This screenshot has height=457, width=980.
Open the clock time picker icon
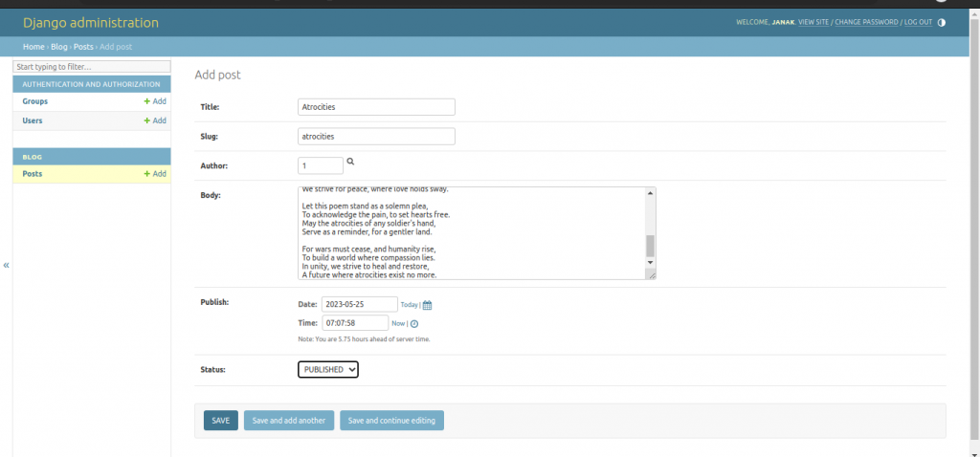413,323
